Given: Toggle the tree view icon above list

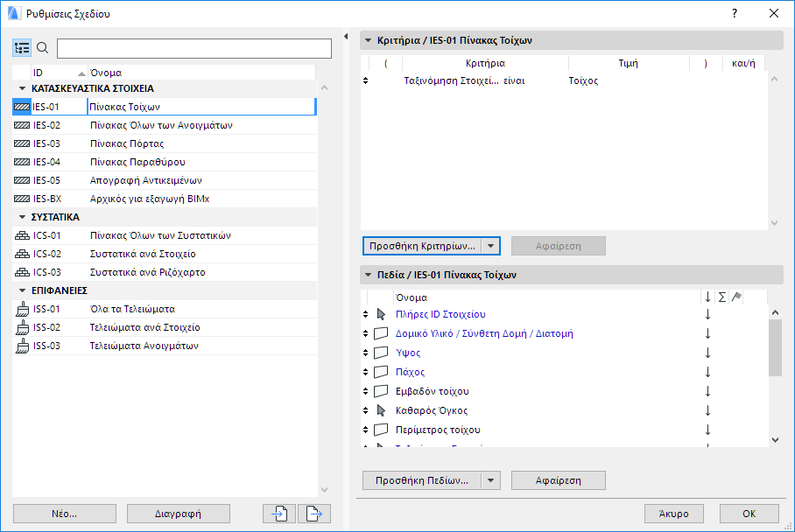Looking at the screenshot, I should 22,48.
